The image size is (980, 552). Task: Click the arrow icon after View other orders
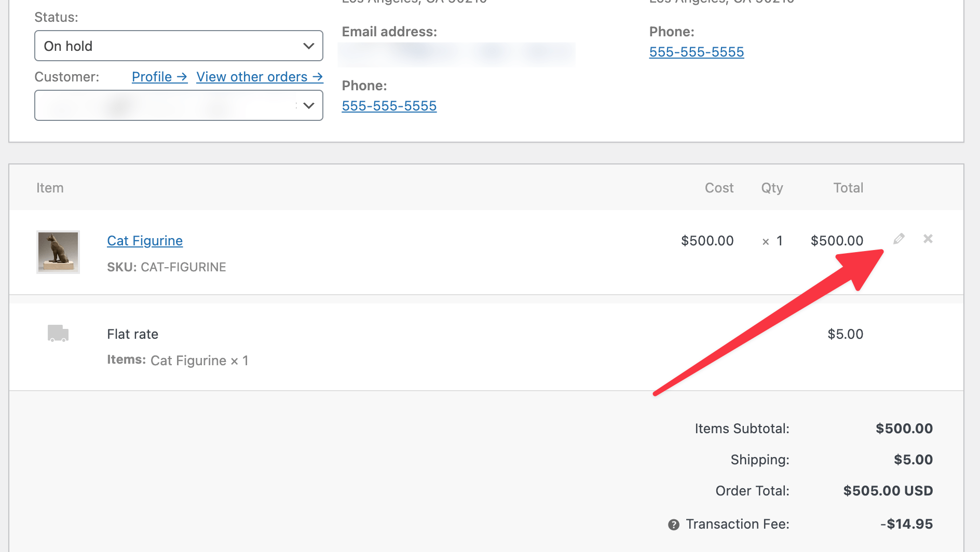pyautogui.click(x=318, y=76)
